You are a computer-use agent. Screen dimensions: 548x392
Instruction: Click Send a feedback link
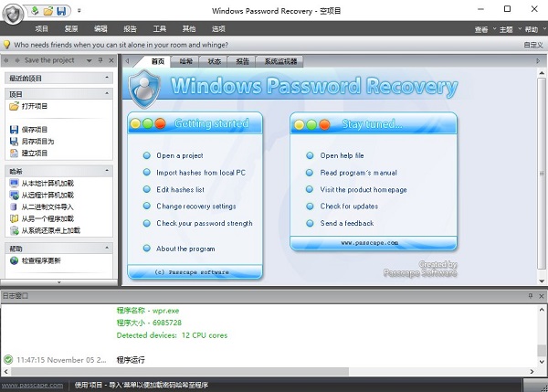(347, 223)
